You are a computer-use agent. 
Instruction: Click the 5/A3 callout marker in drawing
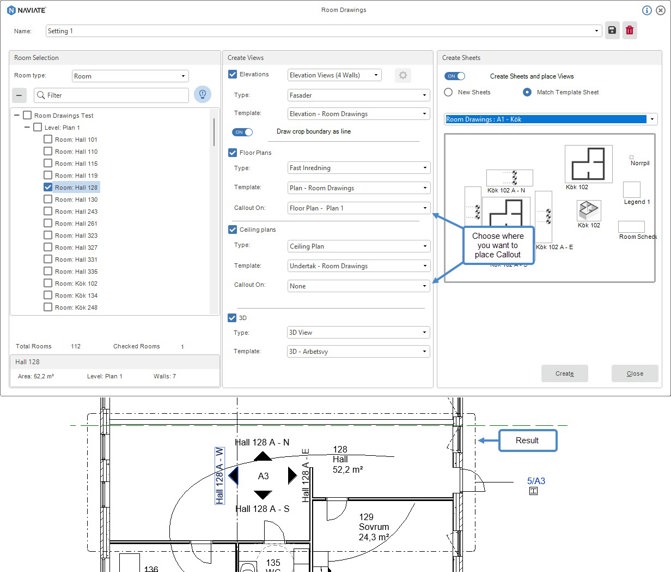(536, 481)
